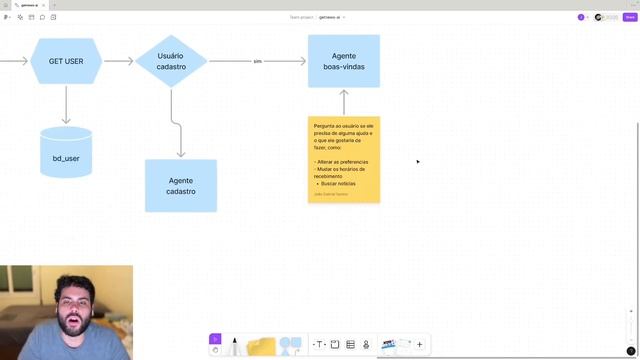The image size is (640, 360).
Task: Expand the dropdown arrow beside the purple avatar
Action: (587, 17)
